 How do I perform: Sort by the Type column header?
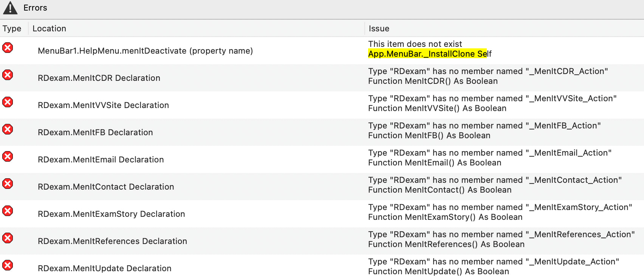coord(12,29)
